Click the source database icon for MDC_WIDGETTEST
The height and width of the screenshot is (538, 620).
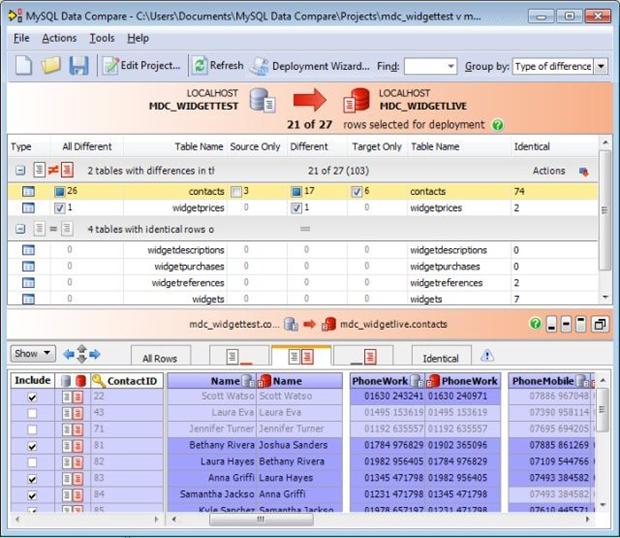[263, 100]
